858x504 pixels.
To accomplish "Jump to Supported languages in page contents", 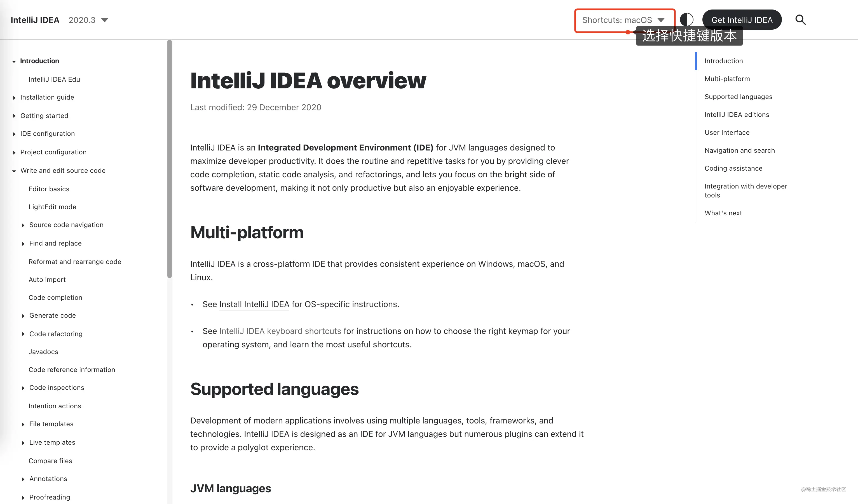I will 738,97.
